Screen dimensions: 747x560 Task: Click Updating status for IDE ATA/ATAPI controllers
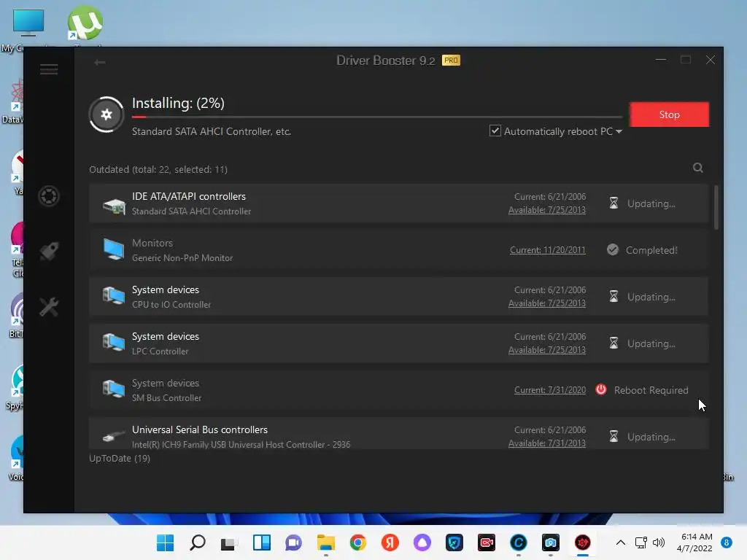[651, 203]
